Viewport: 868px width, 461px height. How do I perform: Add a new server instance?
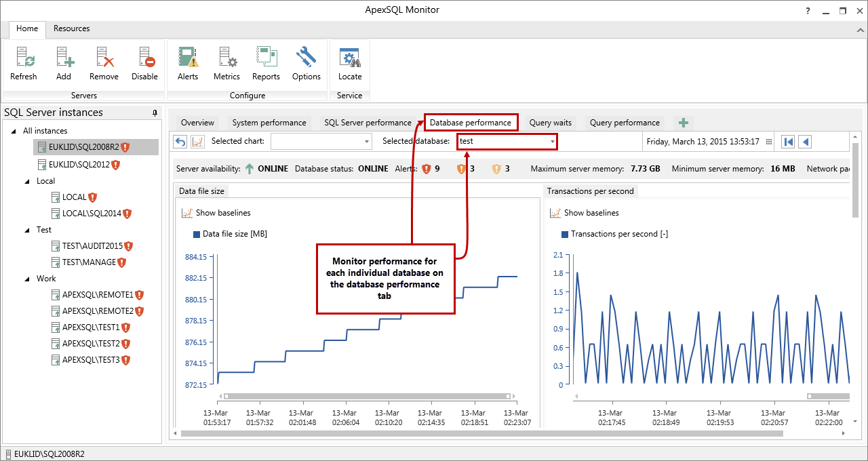click(64, 64)
